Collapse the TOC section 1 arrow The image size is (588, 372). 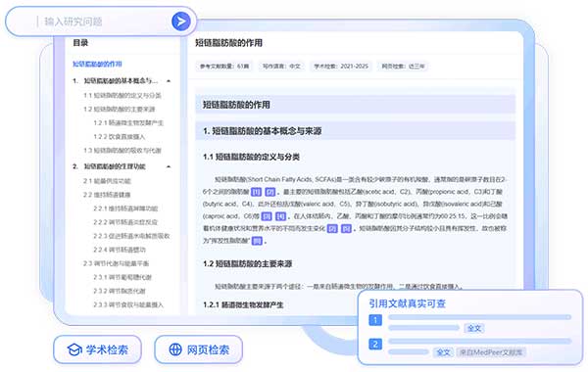pos(169,81)
